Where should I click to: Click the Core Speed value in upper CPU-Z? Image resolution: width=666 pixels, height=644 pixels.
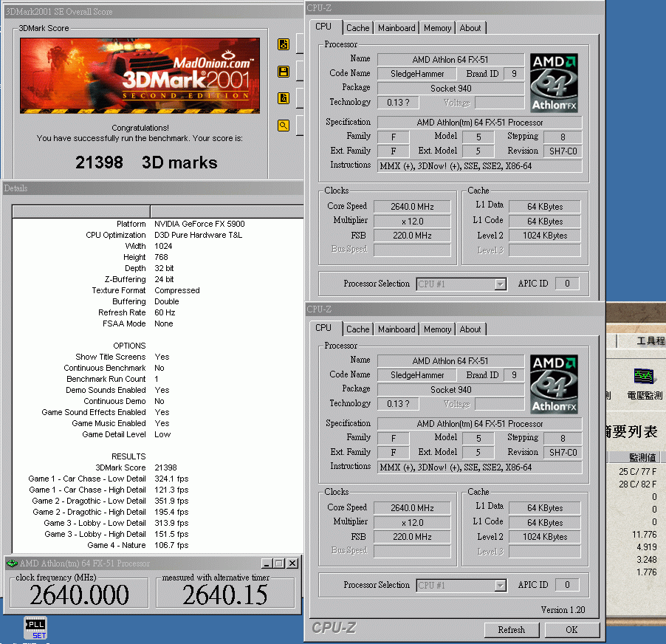tap(412, 207)
